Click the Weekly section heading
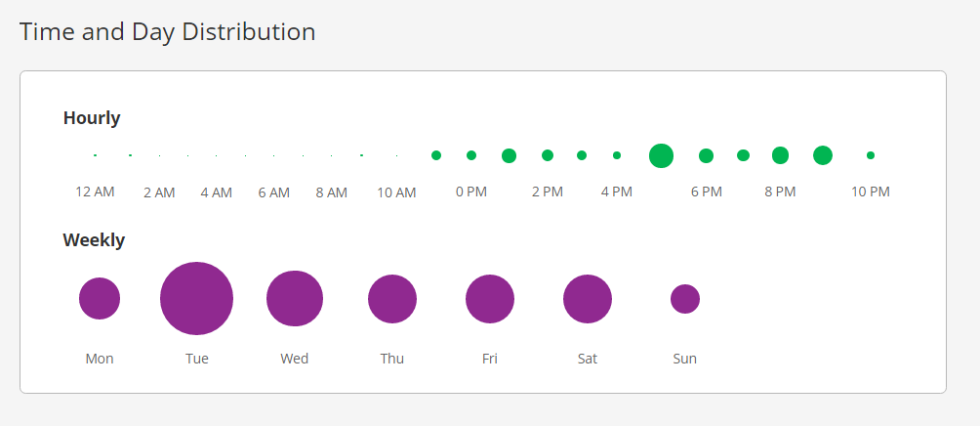This screenshot has height=426, width=980. [94, 239]
